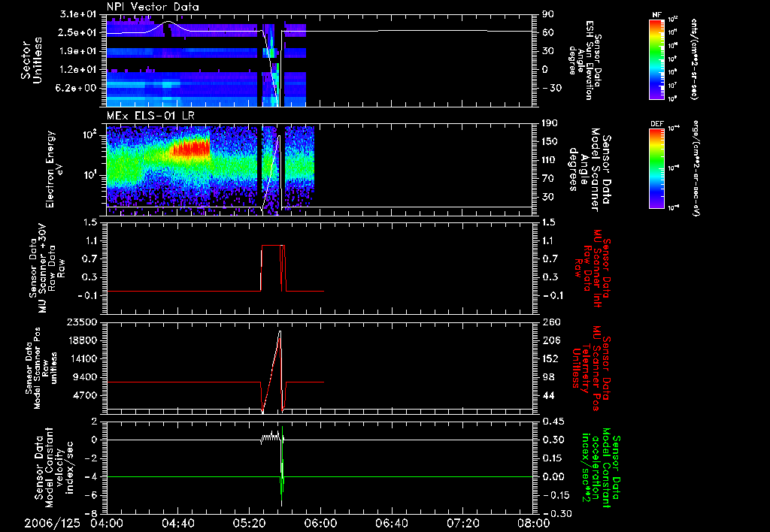Click the 04:40 time axis label
The height and width of the screenshot is (532, 770).
177,524
